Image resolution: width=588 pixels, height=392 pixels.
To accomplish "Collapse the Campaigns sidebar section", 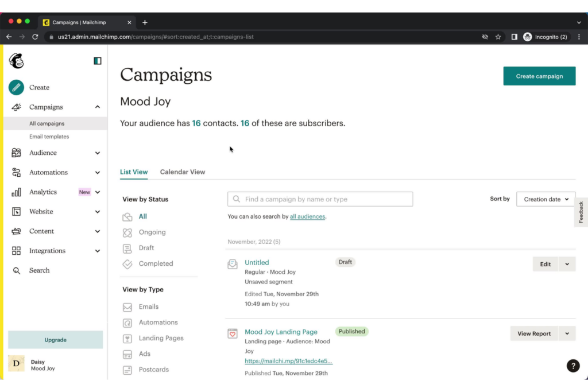I will click(x=98, y=107).
